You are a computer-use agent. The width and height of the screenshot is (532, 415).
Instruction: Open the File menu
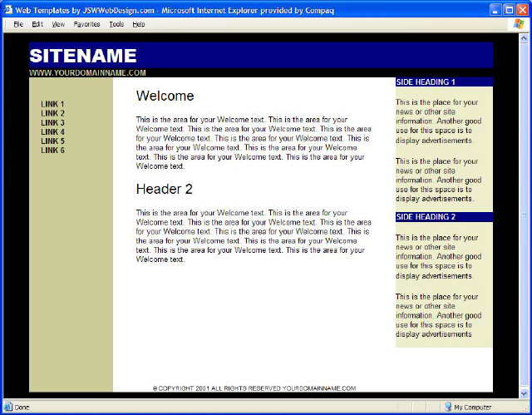point(18,24)
